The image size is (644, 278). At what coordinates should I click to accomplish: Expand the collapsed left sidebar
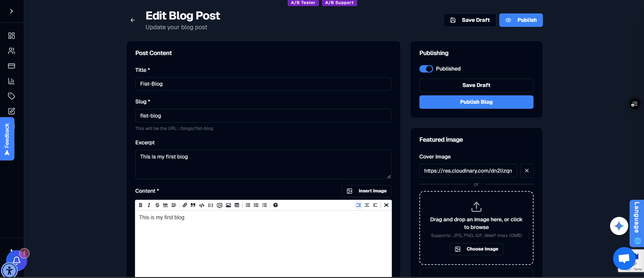tap(11, 11)
